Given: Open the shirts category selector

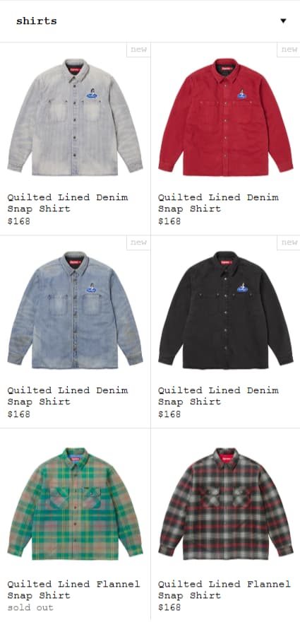Looking at the screenshot, I should tap(150, 21).
